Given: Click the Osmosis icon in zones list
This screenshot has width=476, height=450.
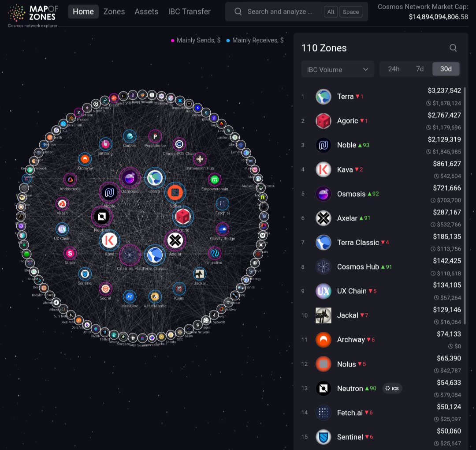Looking at the screenshot, I should (x=324, y=194).
